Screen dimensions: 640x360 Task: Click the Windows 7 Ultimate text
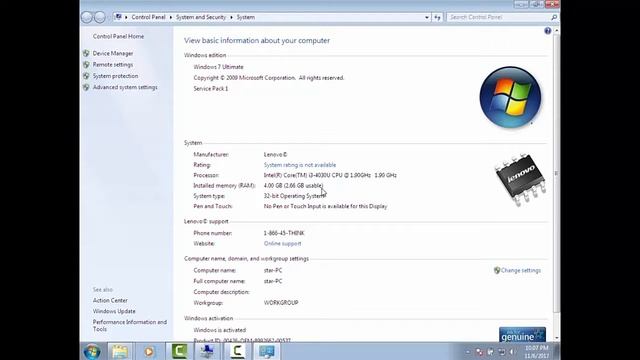[218, 67]
